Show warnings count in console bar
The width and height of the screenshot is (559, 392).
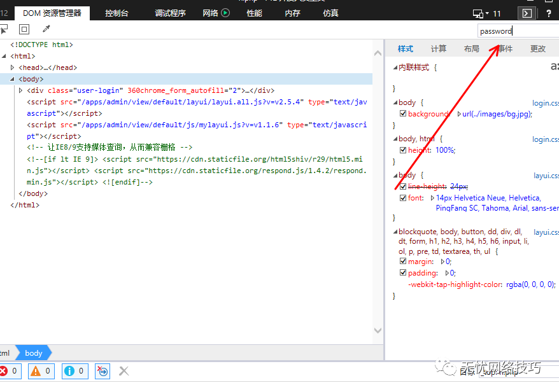[x=41, y=371]
